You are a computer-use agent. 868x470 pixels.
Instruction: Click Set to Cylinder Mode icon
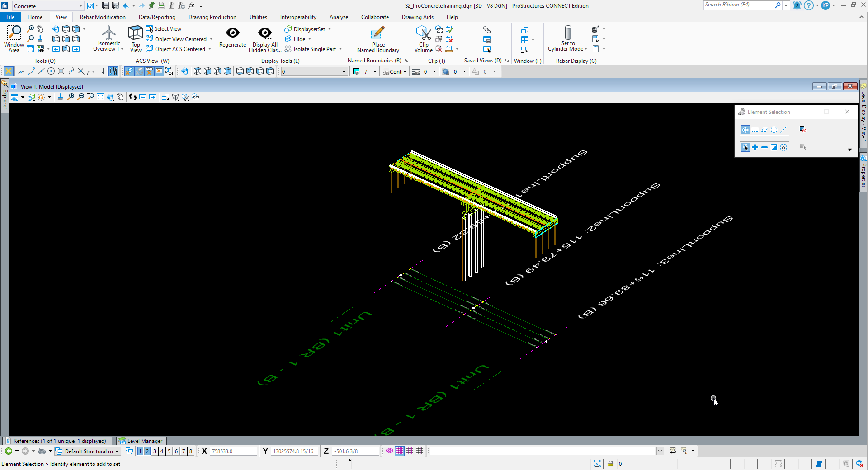568,33
